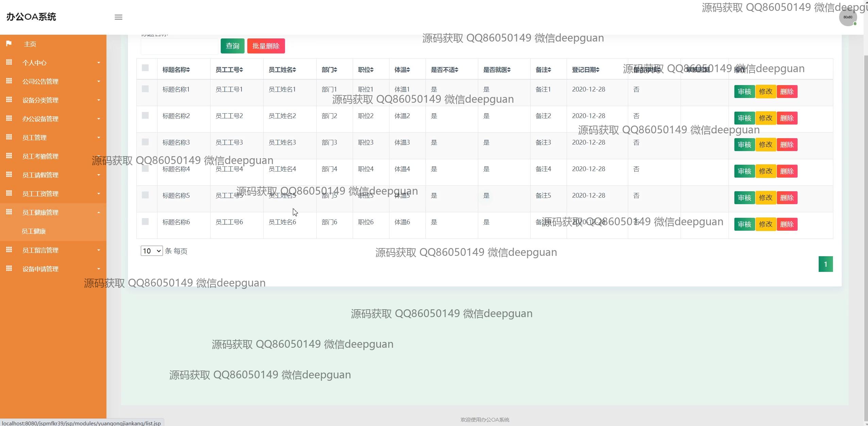Open the user avatar in top-right corner

(x=848, y=17)
